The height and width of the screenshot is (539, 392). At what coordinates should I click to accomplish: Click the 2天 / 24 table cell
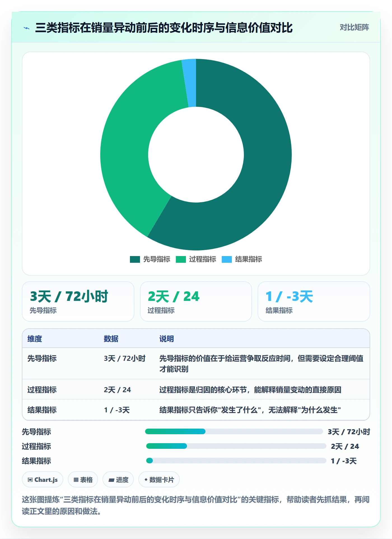click(117, 390)
